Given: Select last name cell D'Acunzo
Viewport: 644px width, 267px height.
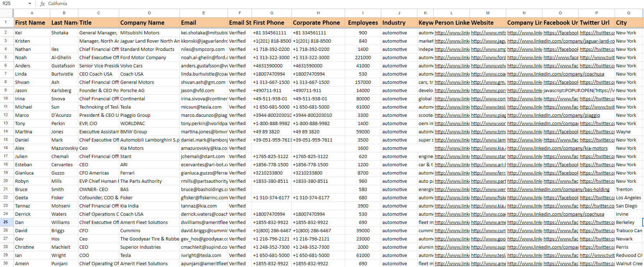Looking at the screenshot, I should (64, 115).
